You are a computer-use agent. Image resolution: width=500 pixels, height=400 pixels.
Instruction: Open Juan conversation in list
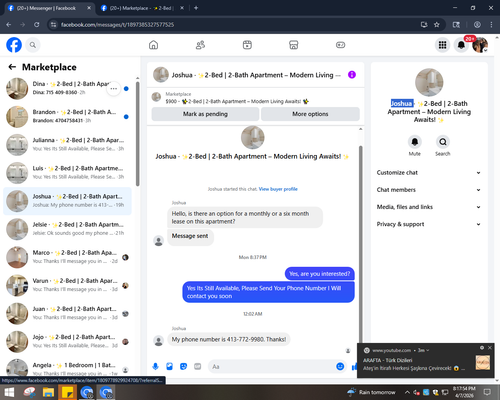point(67,313)
